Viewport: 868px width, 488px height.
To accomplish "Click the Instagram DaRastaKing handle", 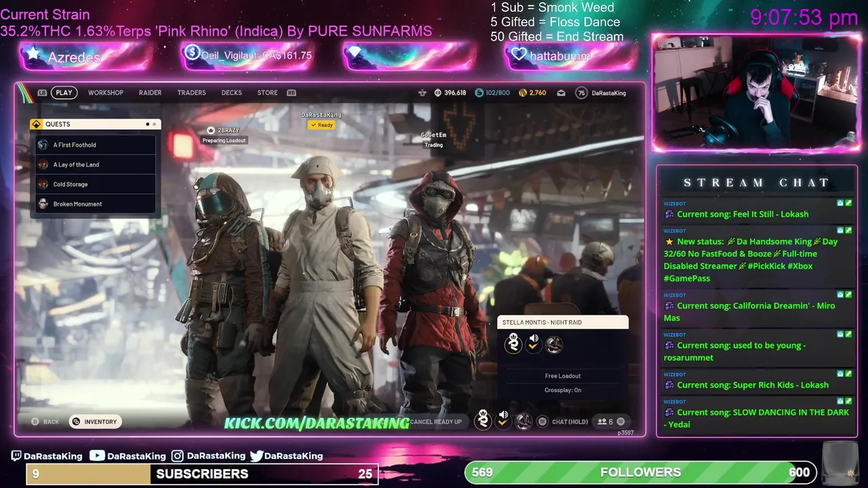I will [208, 456].
